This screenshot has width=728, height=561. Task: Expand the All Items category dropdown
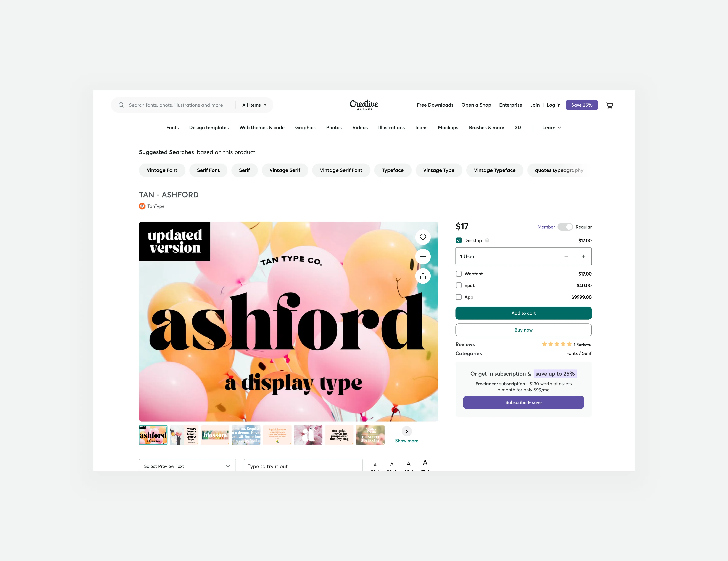click(254, 105)
